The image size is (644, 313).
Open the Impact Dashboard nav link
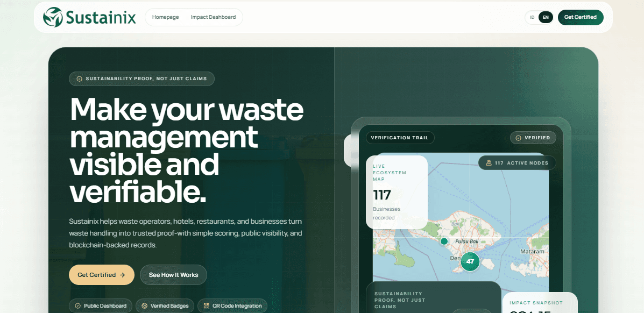click(213, 17)
